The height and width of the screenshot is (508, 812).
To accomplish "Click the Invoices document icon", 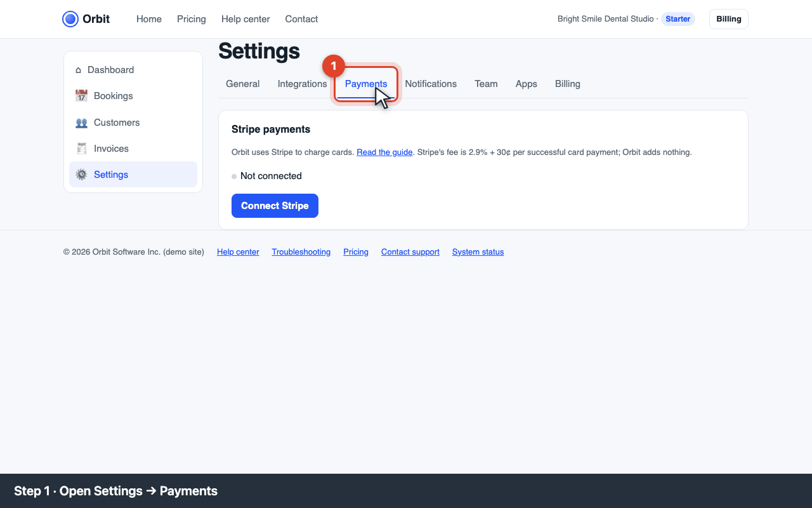I will pyautogui.click(x=81, y=149).
